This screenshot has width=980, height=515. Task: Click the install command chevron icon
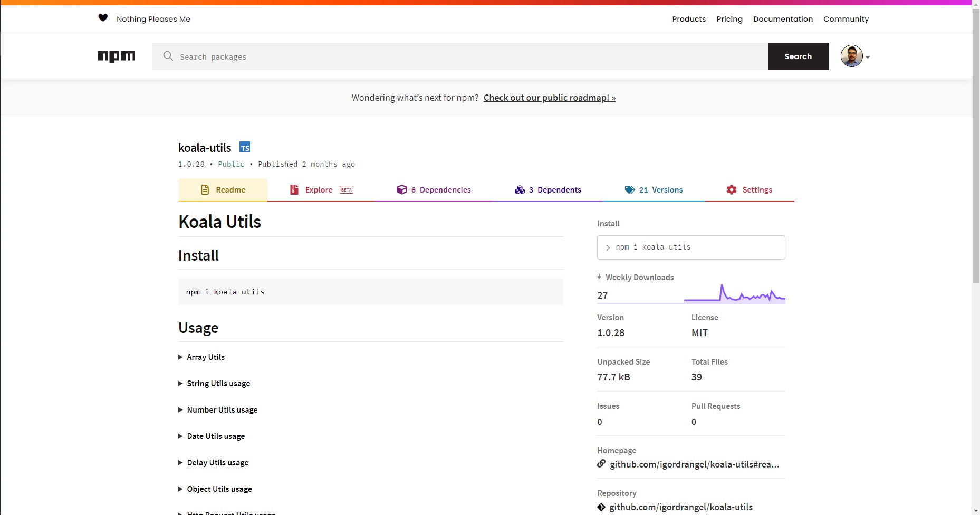pyautogui.click(x=608, y=247)
